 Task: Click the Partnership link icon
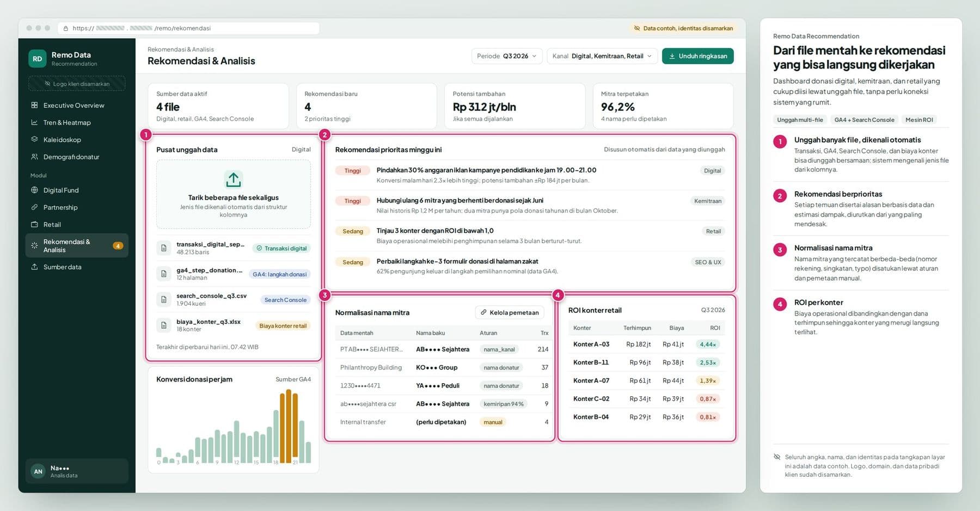[x=34, y=207]
